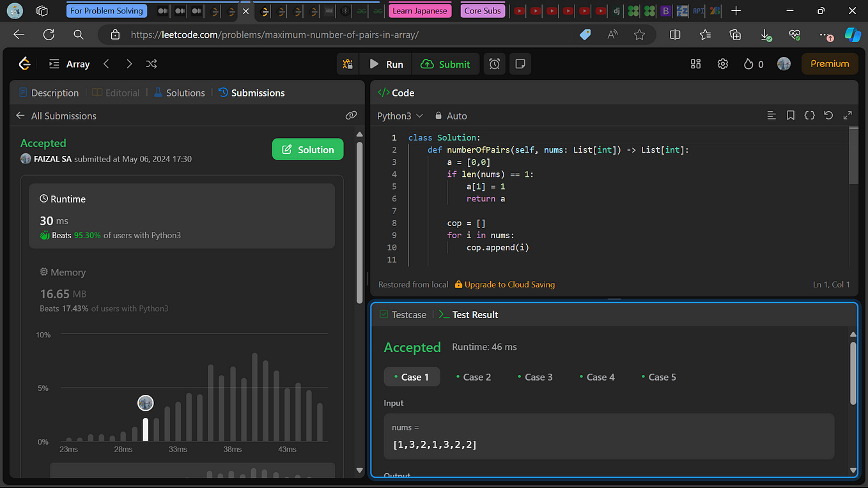Screen dimensions: 868x488
Task: Open browser Copilot sidebar icon
Action: [853, 34]
